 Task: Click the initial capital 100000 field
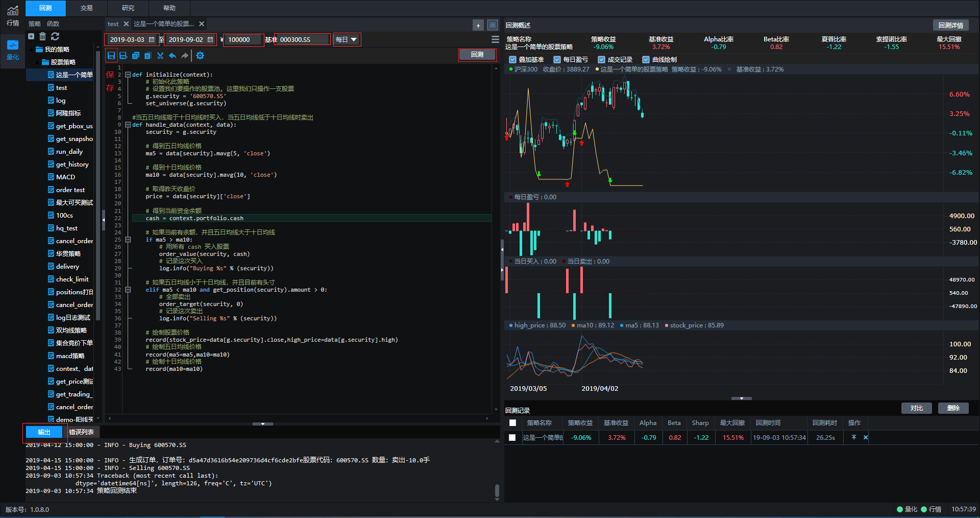tap(243, 39)
